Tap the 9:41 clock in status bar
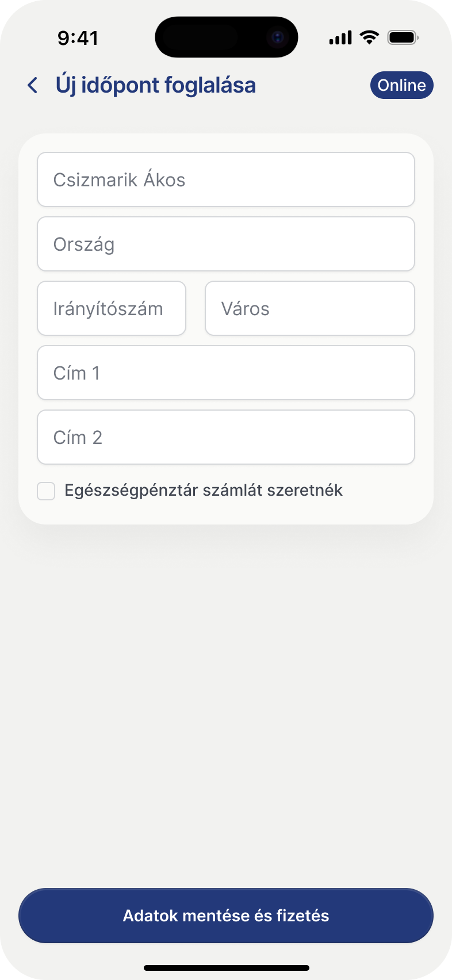The height and width of the screenshot is (980, 452). [x=78, y=38]
